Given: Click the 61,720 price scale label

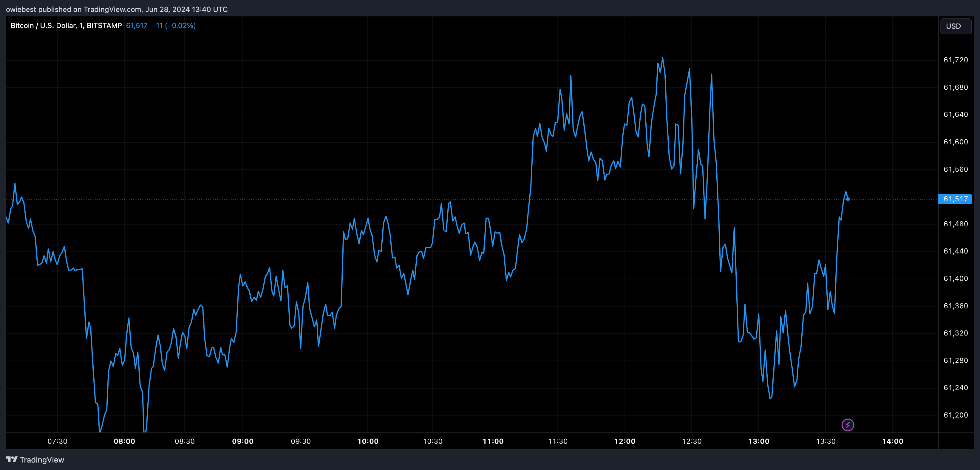Looking at the screenshot, I should pyautogui.click(x=955, y=60).
